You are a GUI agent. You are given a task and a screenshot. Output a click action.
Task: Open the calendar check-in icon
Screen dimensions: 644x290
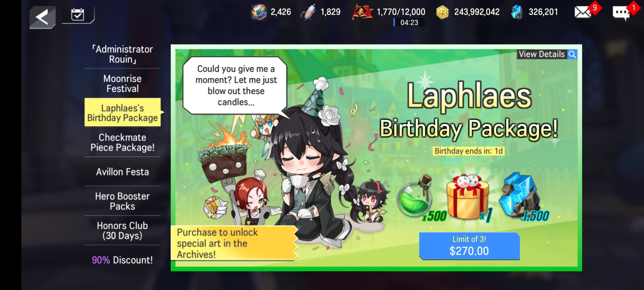(x=78, y=15)
